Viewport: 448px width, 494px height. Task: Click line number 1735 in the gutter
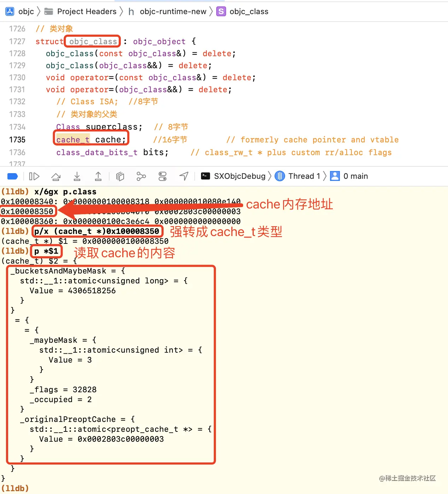(x=17, y=140)
